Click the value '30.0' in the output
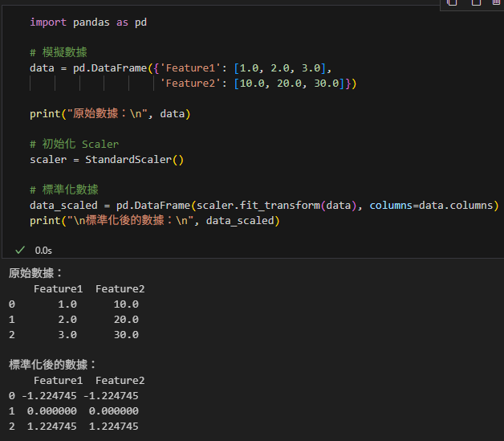 click(x=126, y=334)
